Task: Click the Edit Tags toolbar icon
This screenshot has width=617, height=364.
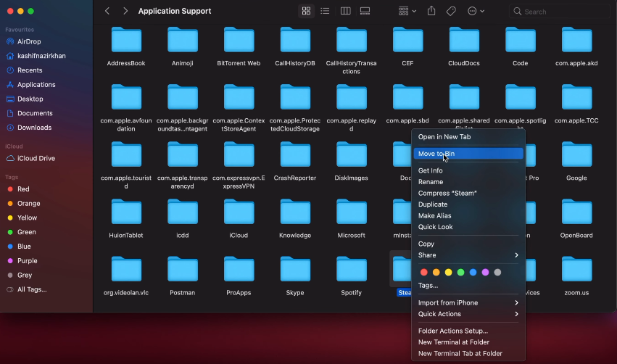Action: (451, 12)
